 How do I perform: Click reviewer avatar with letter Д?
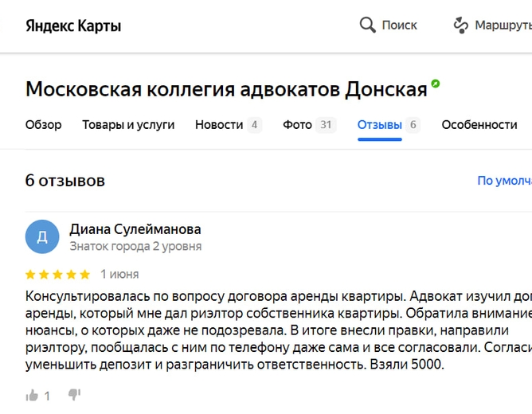[42, 236]
